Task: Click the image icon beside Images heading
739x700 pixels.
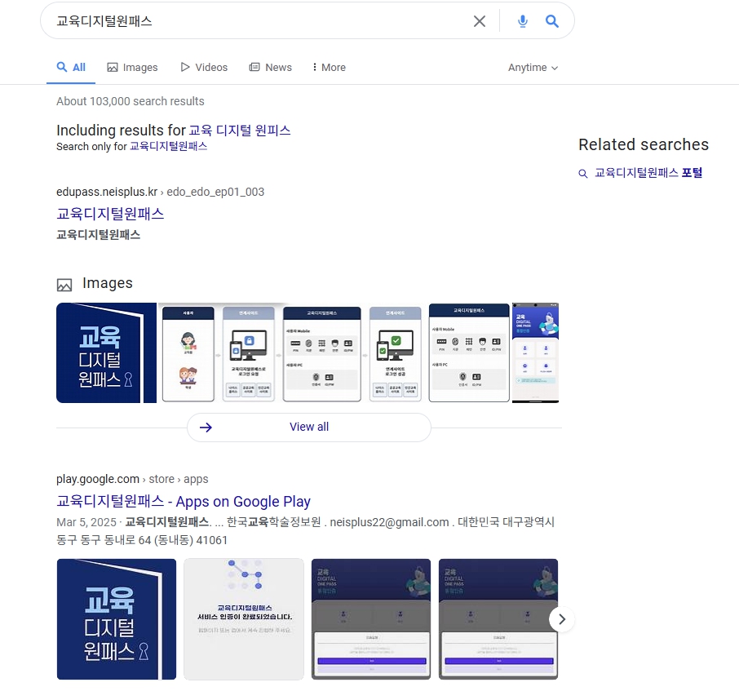Action: coord(64,285)
